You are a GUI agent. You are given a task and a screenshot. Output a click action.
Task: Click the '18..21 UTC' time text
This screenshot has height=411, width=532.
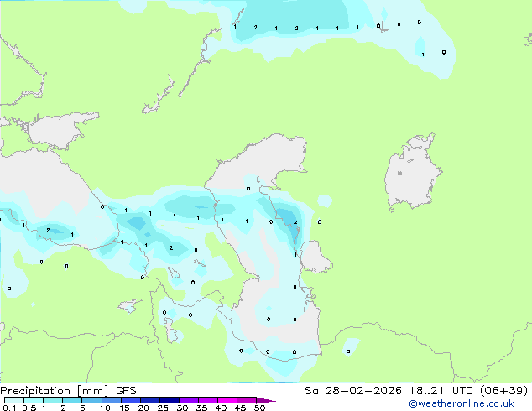[441, 391]
